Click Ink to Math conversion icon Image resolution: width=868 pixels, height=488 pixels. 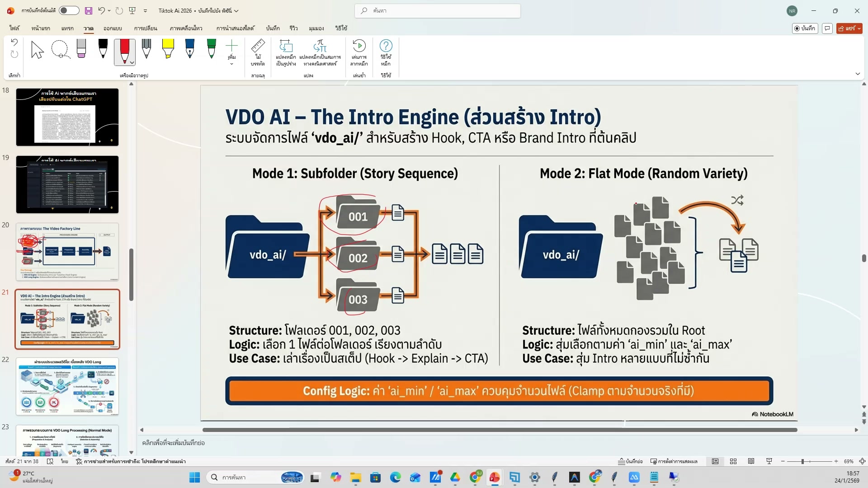coord(320,52)
